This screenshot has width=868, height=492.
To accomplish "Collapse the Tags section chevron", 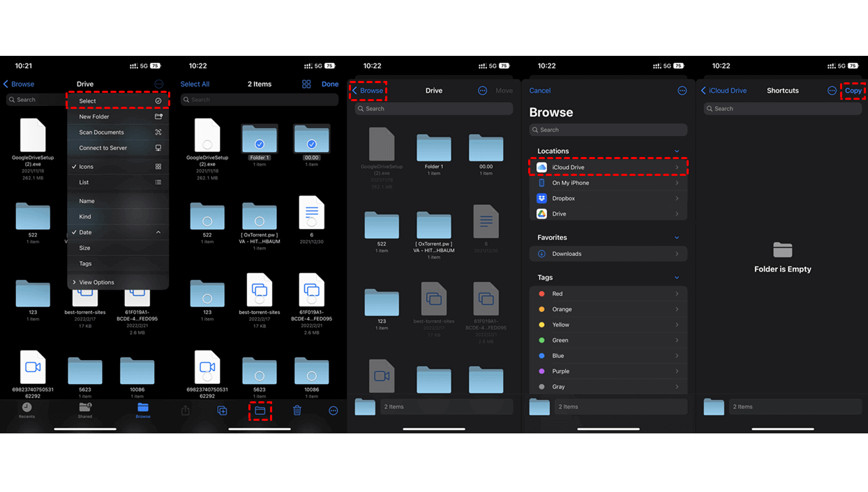I will (677, 278).
